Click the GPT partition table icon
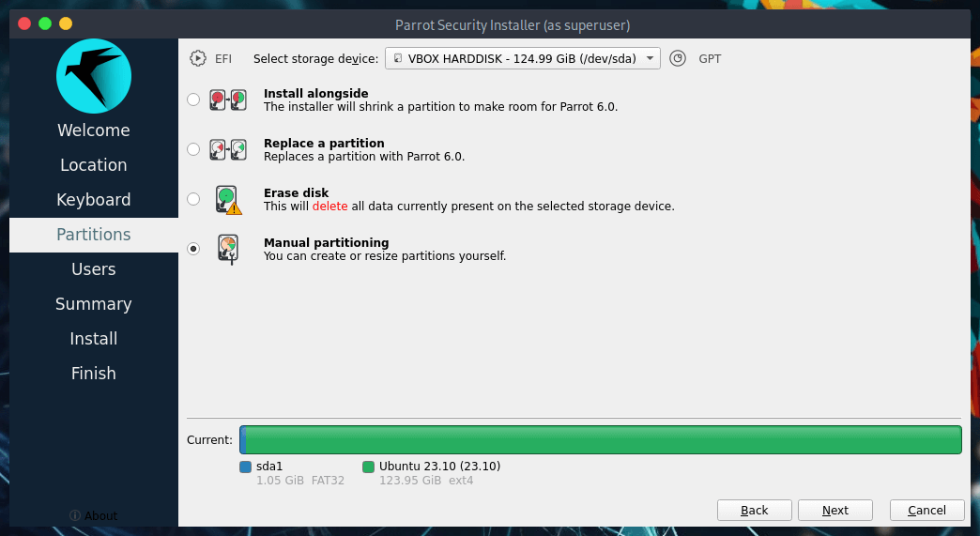Image resolution: width=980 pixels, height=536 pixels. 678,58
